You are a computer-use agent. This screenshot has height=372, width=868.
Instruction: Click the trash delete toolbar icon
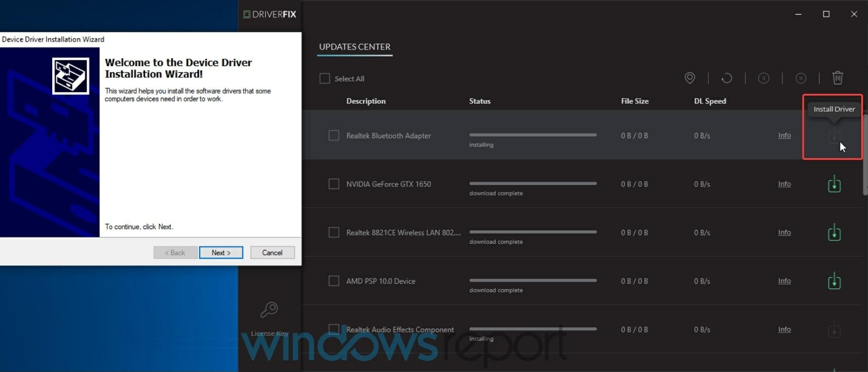tap(838, 78)
